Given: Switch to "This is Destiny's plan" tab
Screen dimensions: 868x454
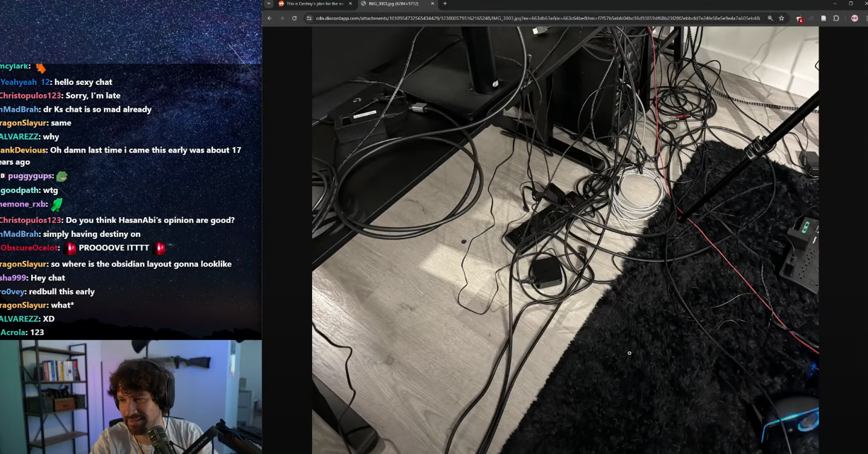Looking at the screenshot, I should pos(315,4).
